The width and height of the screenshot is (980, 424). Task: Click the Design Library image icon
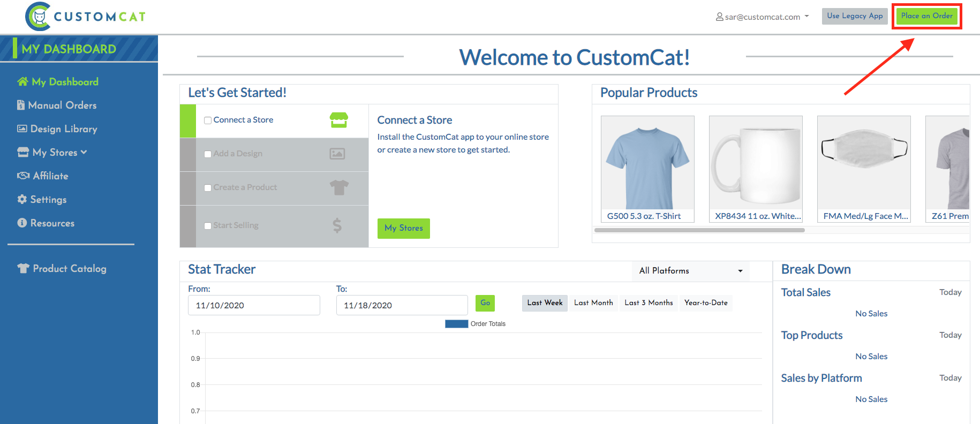click(x=22, y=128)
